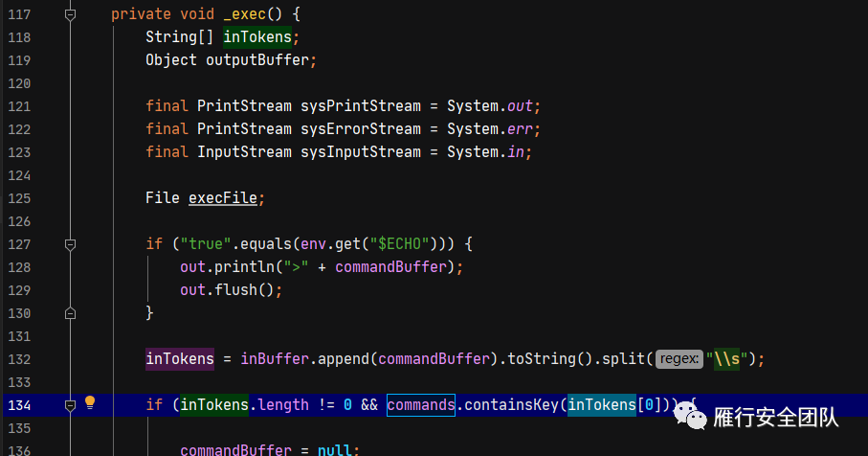Click inBuffer on line 132
This screenshot has height=456, width=868.
pos(275,359)
